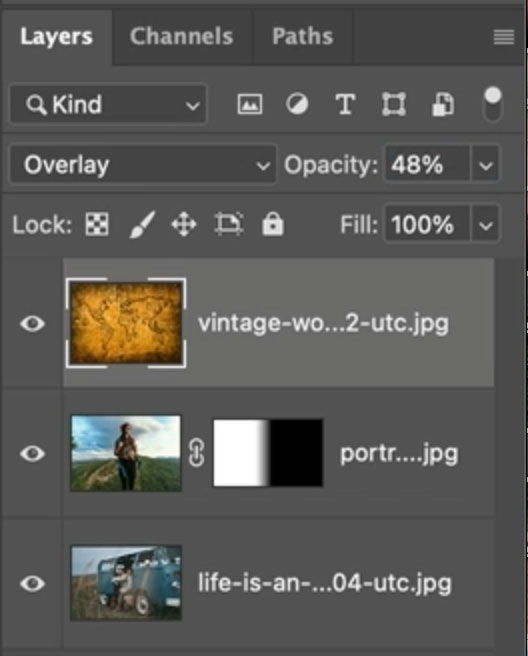Lock image pixels brush icon
The image size is (528, 656).
142,224
